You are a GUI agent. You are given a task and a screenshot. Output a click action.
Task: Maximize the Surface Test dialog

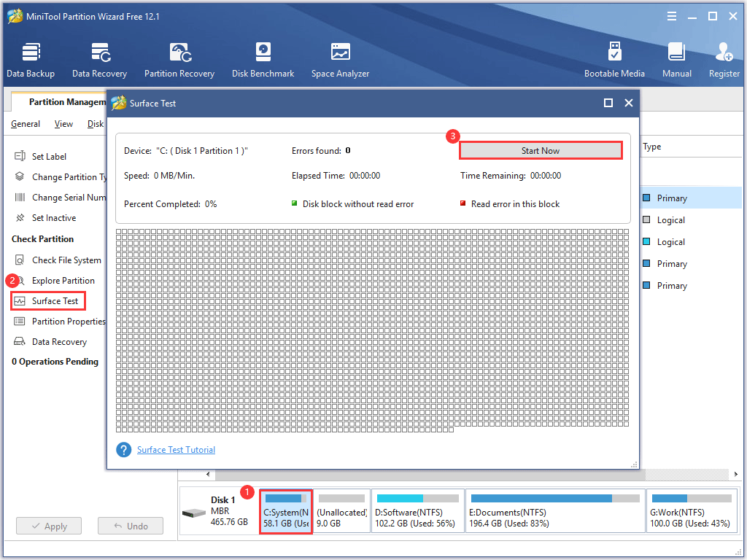tap(608, 103)
